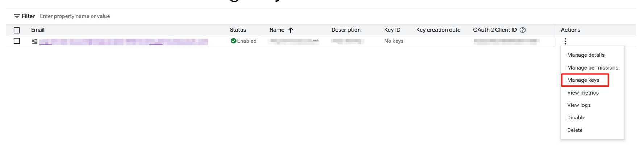
Task: Select Manage details in actions menu
Action: pos(586,55)
